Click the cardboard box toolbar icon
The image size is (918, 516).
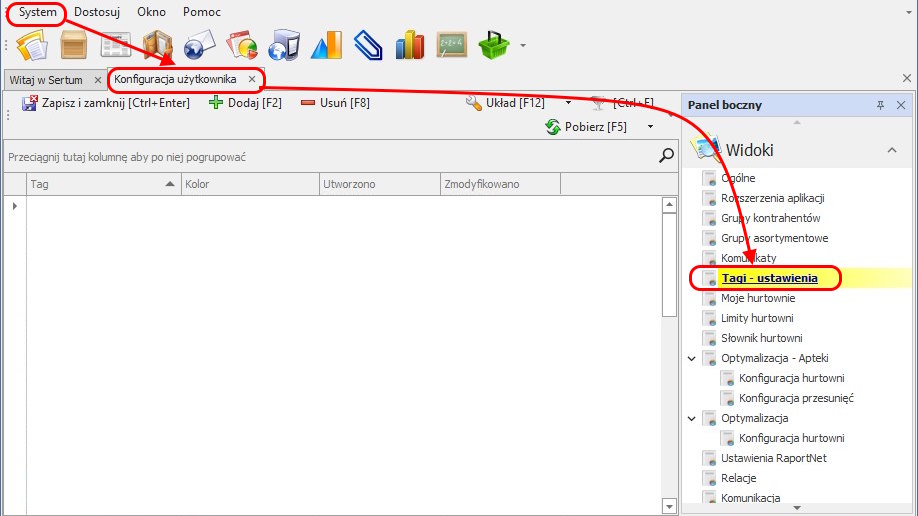pos(74,45)
